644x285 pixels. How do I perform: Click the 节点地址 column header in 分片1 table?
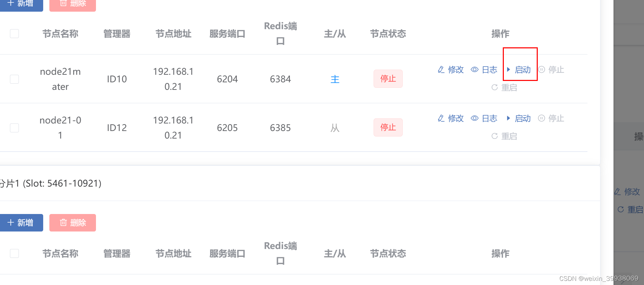coord(173,253)
